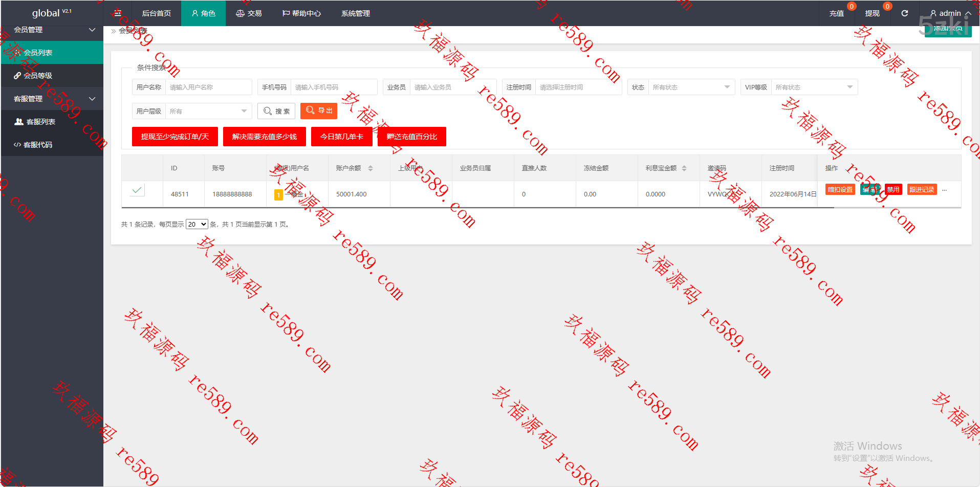Viewport: 980px width, 487px height.
Task: Open the more options ellipsis in row
Action: coord(944,190)
